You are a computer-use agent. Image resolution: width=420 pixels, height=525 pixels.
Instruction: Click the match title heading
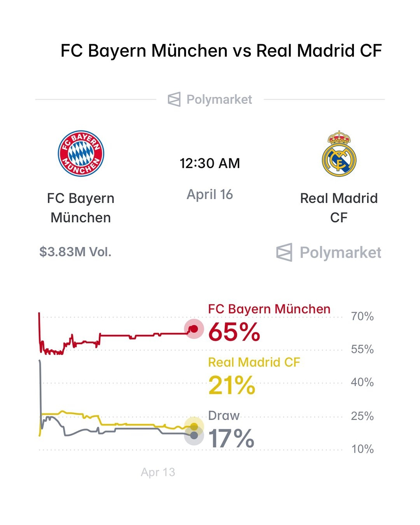coord(221,51)
